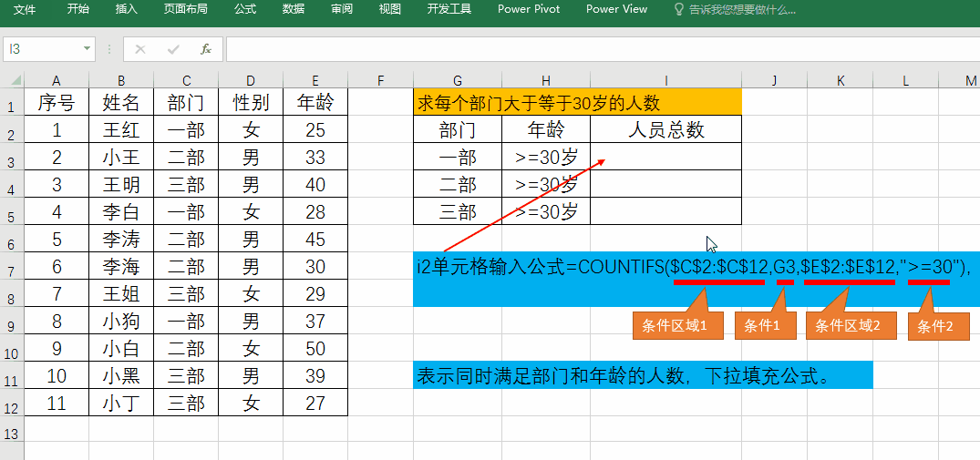
Task: Click empty result cell I3 for 一部
Action: pyautogui.click(x=666, y=157)
